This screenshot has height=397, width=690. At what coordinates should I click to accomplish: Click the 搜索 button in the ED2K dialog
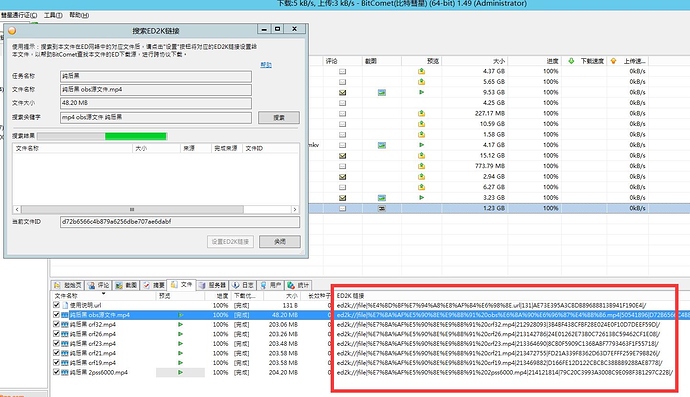pos(279,118)
